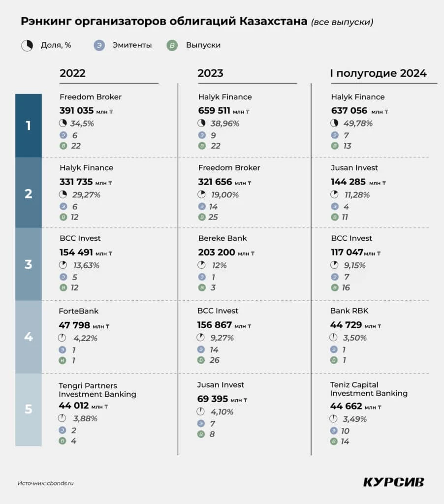Screen dimensions: 444x504
Task: Click the blue Э icon in the Bank RBK entry
Action: click(x=334, y=349)
